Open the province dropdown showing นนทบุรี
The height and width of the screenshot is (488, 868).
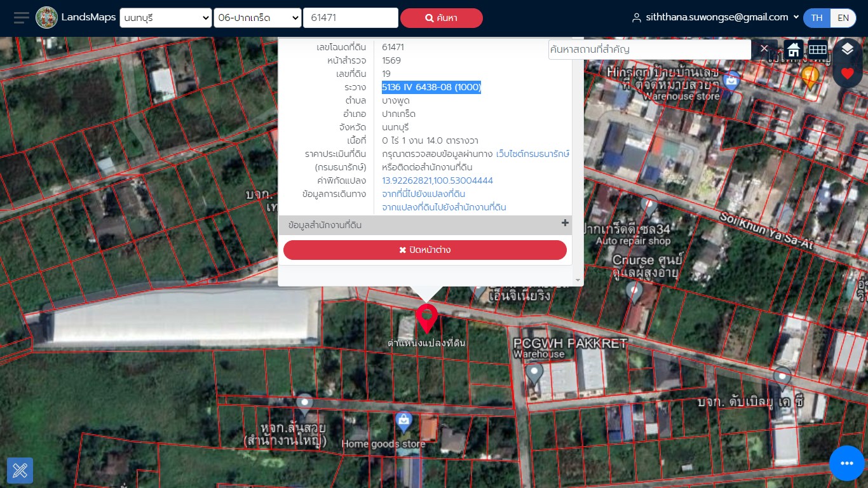point(165,18)
